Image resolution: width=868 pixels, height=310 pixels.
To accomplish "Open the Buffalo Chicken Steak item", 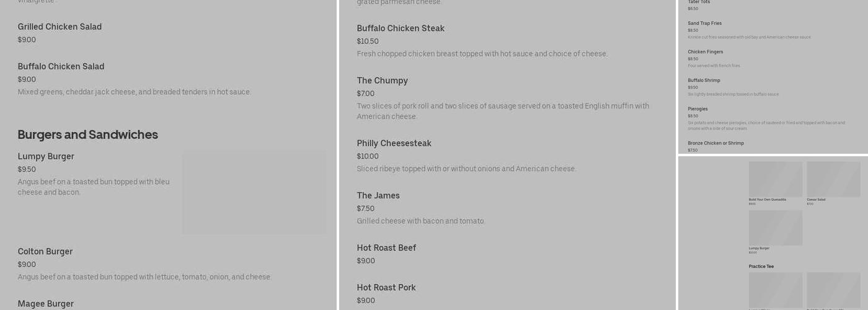I will (401, 29).
